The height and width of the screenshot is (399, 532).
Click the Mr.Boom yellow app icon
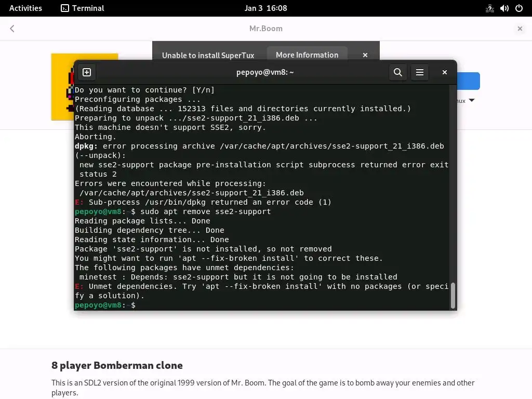tap(62, 87)
